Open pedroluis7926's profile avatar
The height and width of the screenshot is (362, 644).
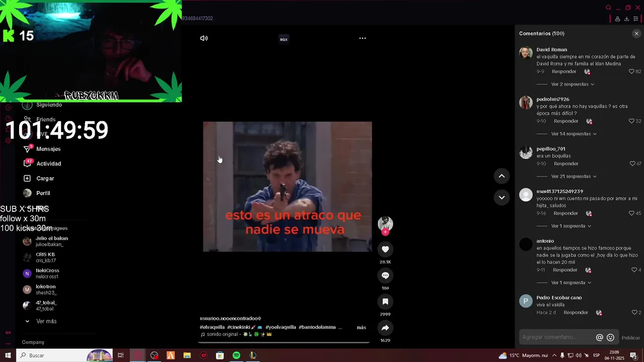pos(526,103)
